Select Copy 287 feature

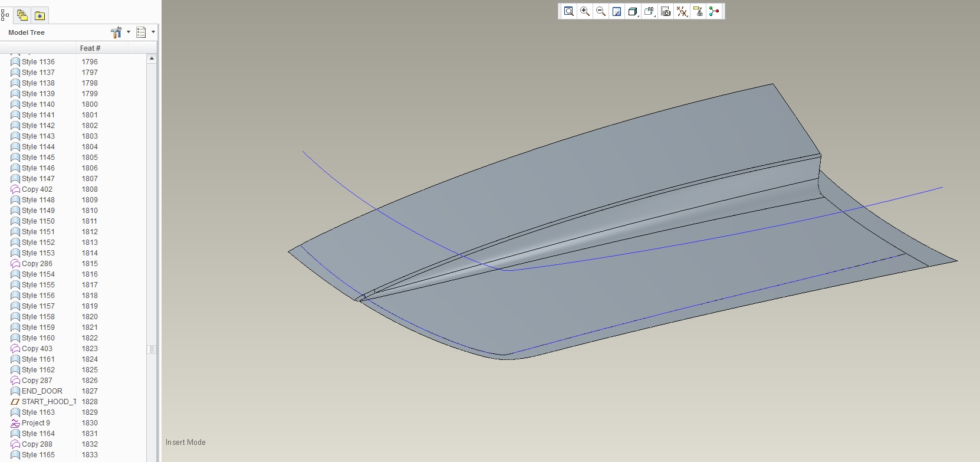coord(37,381)
